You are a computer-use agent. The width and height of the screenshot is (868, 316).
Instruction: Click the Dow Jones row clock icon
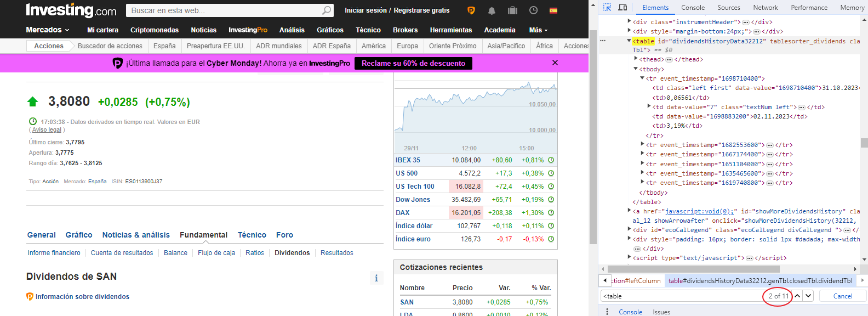point(551,200)
